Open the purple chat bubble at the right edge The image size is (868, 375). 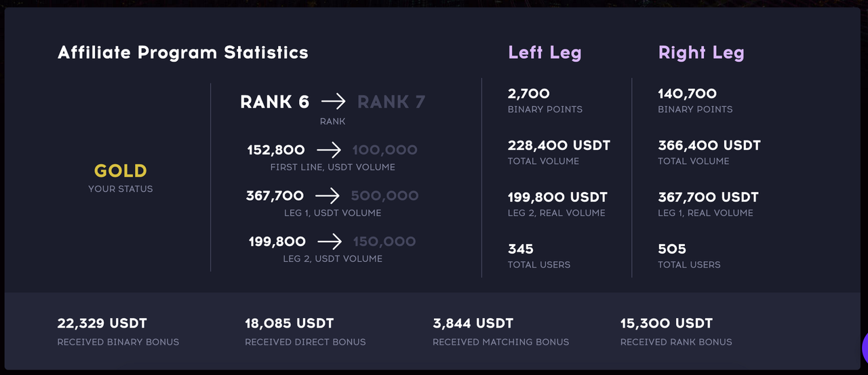pos(864,348)
